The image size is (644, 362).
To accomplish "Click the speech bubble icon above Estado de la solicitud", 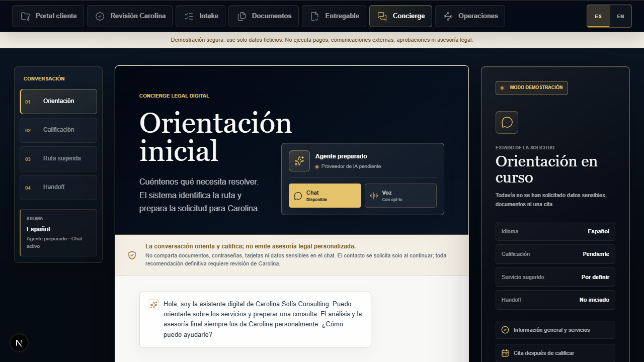I will pyautogui.click(x=507, y=122).
